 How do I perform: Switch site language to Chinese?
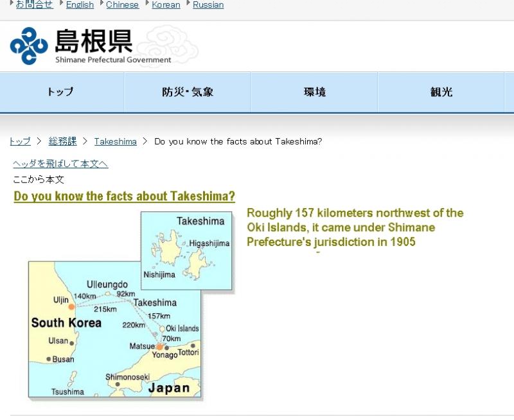click(x=122, y=4)
